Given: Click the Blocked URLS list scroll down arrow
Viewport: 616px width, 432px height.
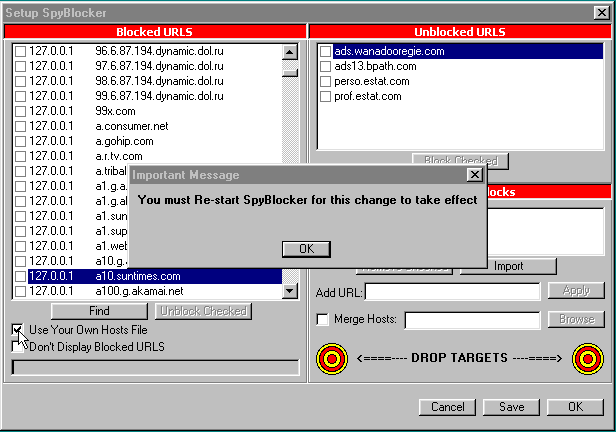Looking at the screenshot, I should [290, 291].
